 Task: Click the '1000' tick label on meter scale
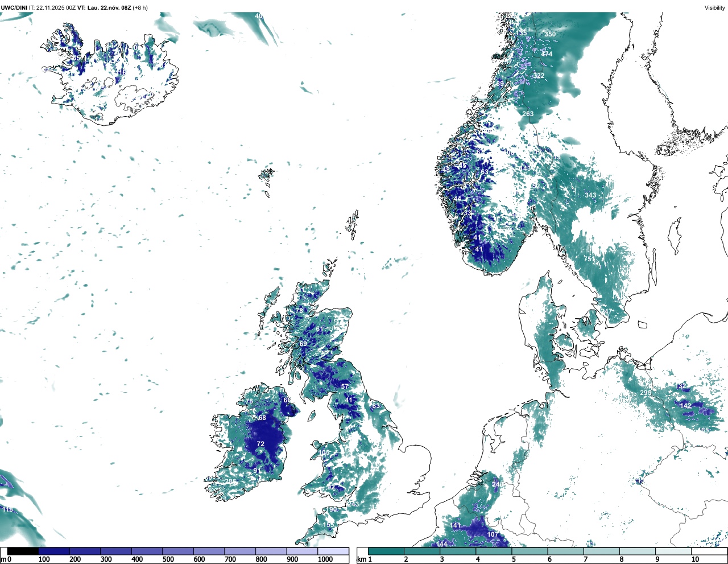(x=325, y=559)
